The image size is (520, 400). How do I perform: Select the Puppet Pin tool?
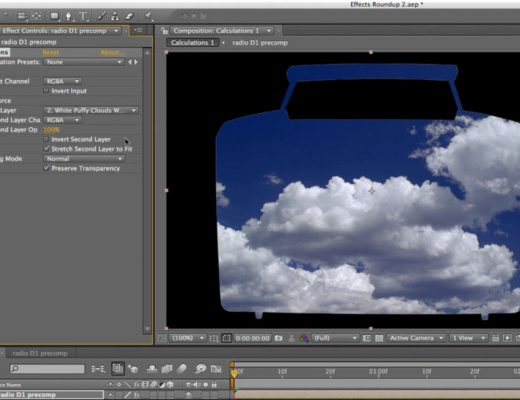click(x=148, y=15)
